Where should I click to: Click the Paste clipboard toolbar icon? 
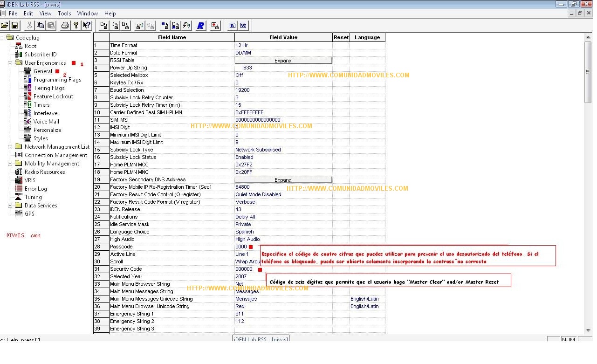[x=51, y=25]
